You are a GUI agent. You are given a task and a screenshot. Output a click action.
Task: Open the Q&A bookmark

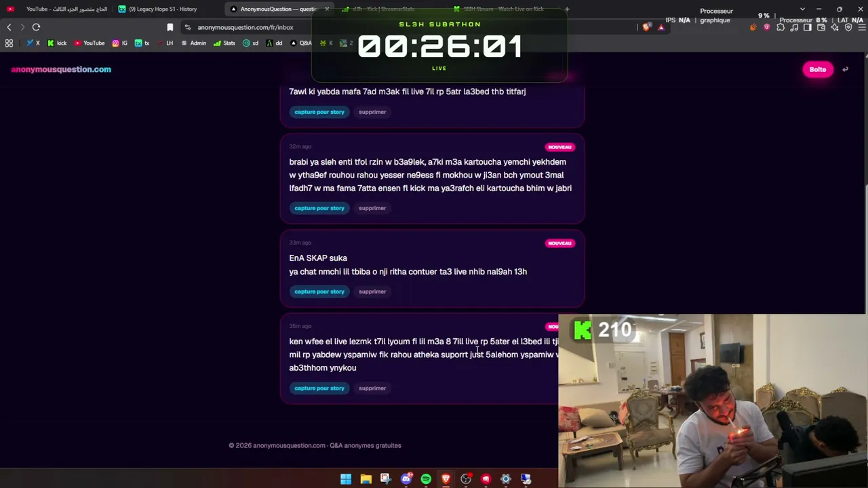(x=301, y=43)
